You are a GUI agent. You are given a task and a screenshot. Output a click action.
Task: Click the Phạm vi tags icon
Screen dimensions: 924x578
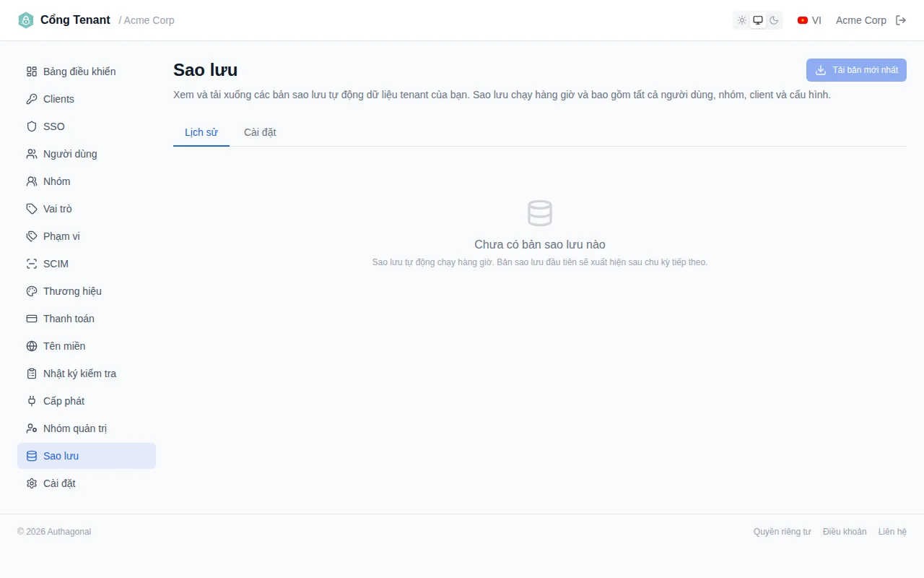click(x=32, y=236)
